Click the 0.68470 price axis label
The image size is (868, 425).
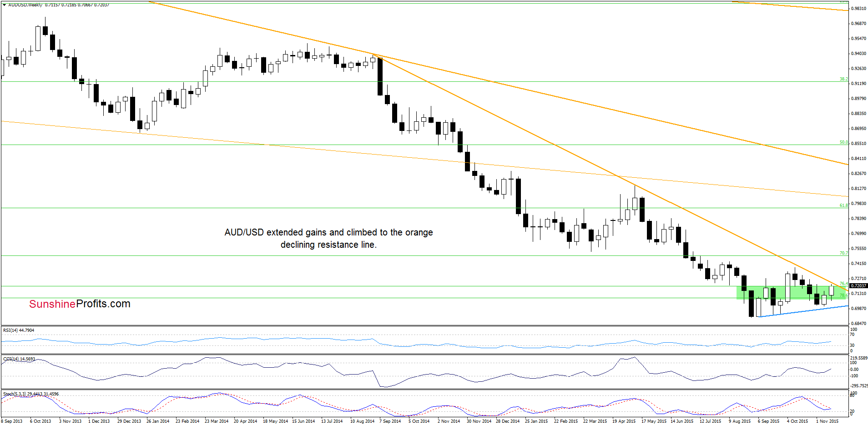coord(858,324)
